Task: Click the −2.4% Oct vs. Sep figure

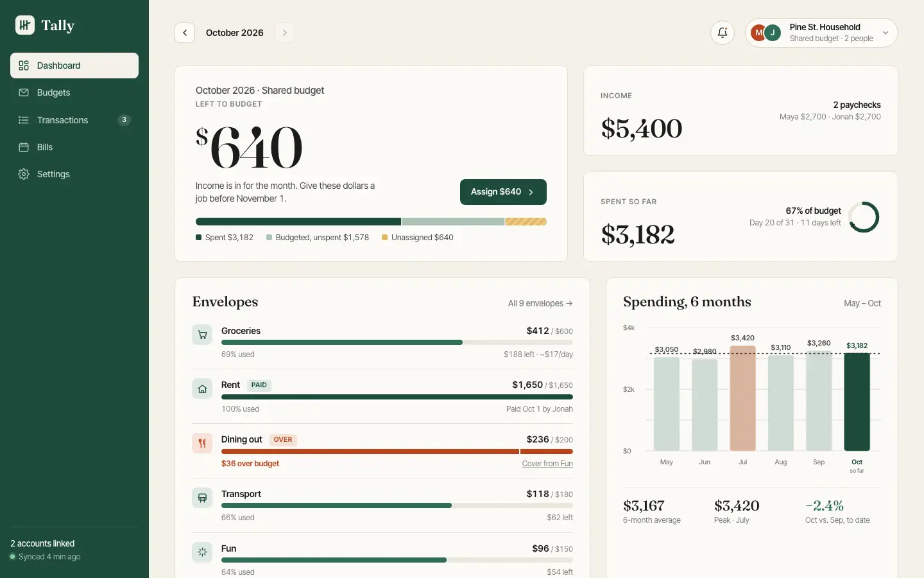Action: pos(825,505)
